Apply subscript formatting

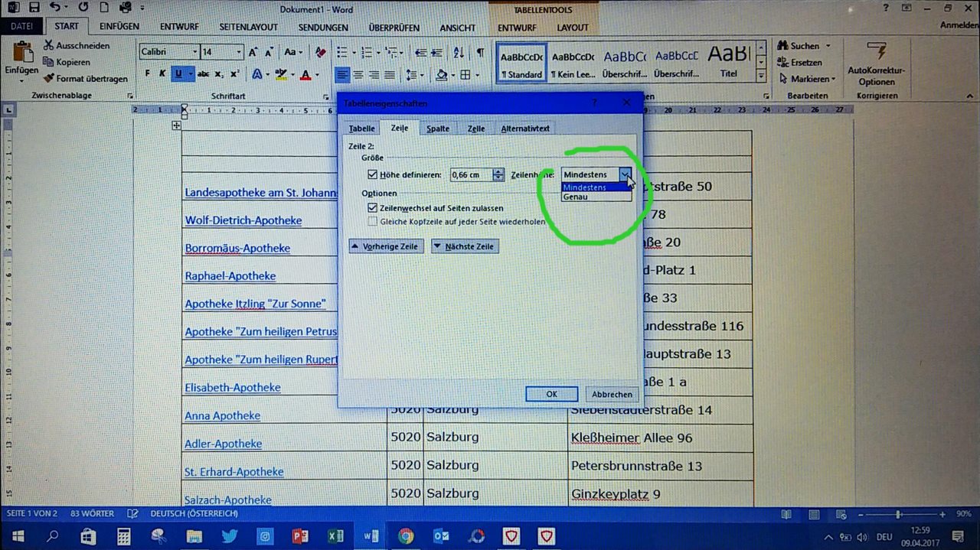[x=219, y=74]
